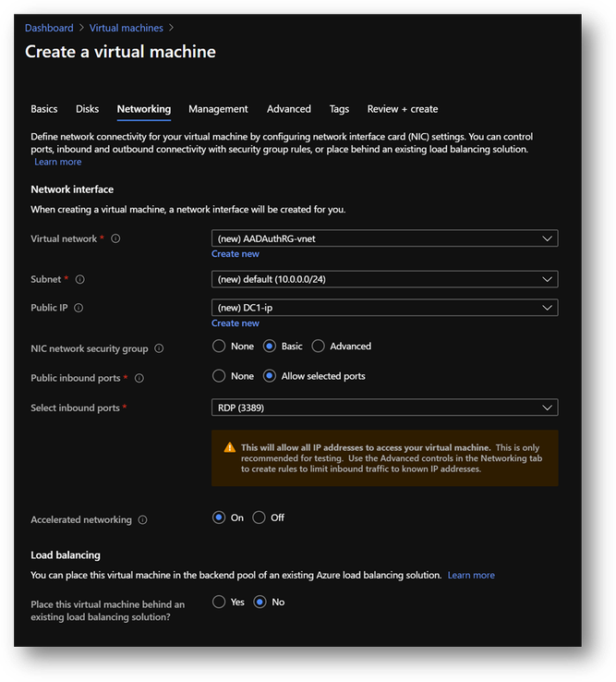Viewport: 616px width, 682px height.
Task: Open Select inbound ports RDP dropdown
Action: click(x=384, y=407)
